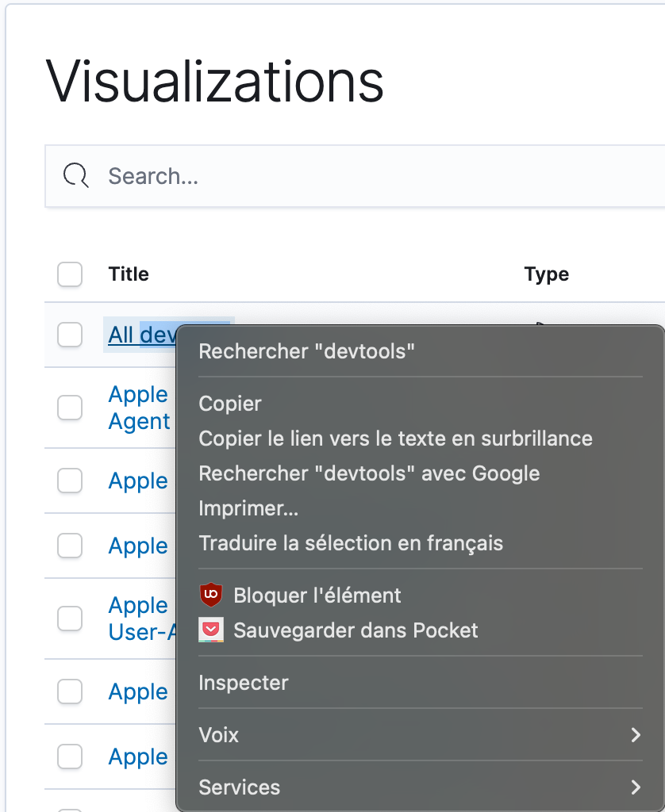The image size is (665, 812).
Task: Click Copier le lien vers le texte en surbrillance
Action: (395, 439)
